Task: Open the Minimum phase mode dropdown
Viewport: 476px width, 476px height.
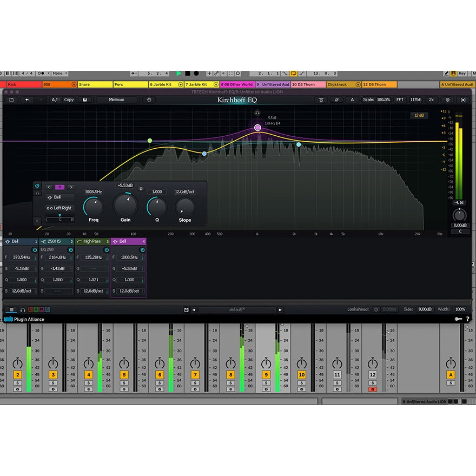Action: click(x=118, y=100)
